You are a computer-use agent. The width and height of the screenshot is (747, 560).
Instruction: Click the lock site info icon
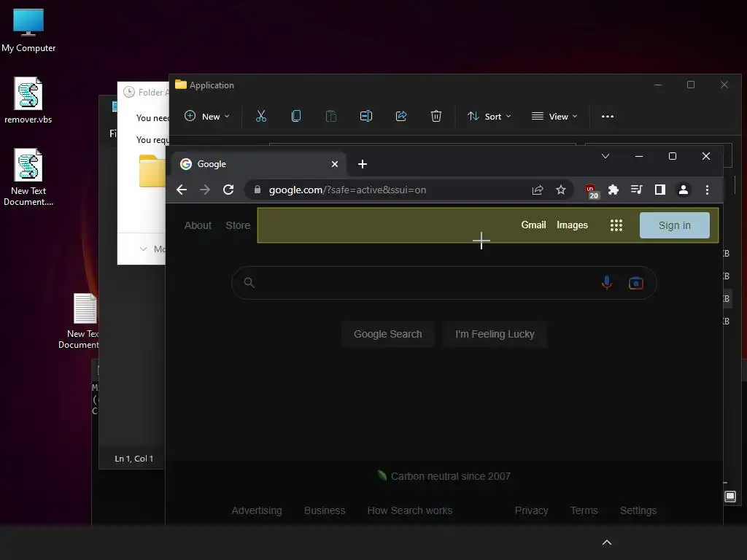(258, 190)
